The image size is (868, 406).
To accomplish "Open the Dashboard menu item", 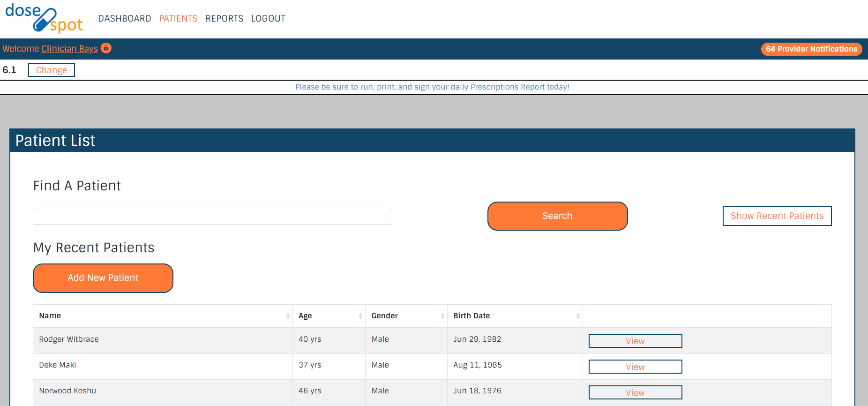I will (125, 19).
